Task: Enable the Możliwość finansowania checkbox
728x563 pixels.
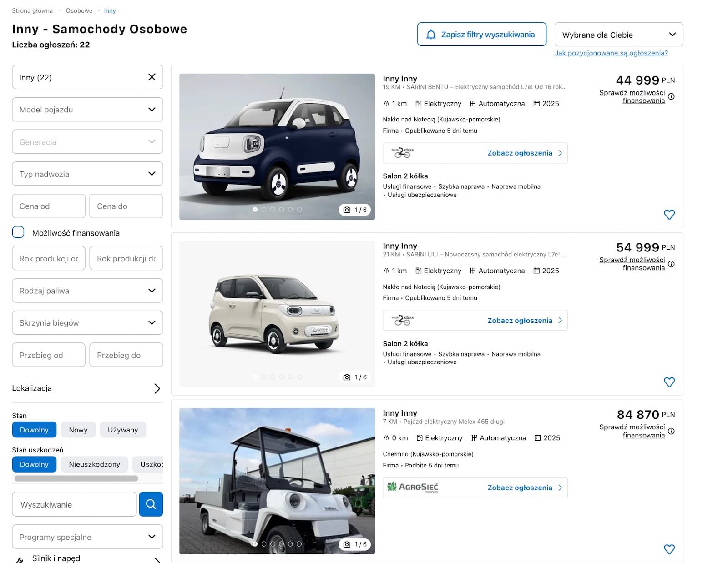Action: 18,232
